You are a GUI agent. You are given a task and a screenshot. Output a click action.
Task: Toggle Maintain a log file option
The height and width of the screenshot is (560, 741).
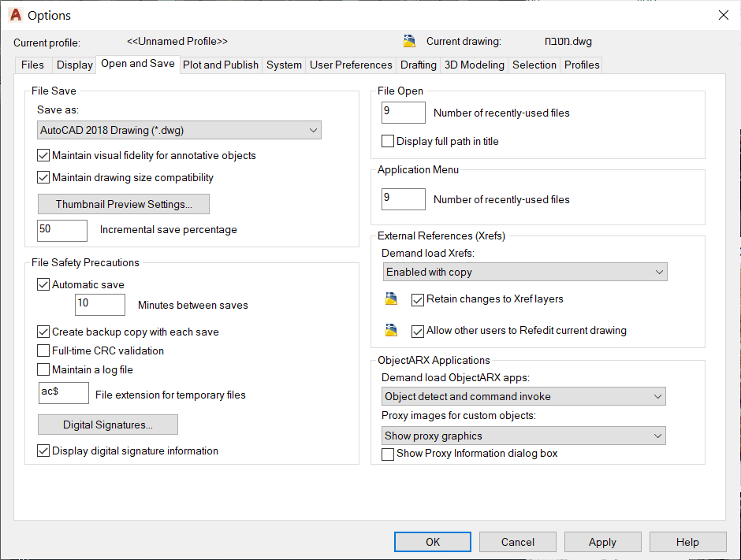[x=43, y=370]
